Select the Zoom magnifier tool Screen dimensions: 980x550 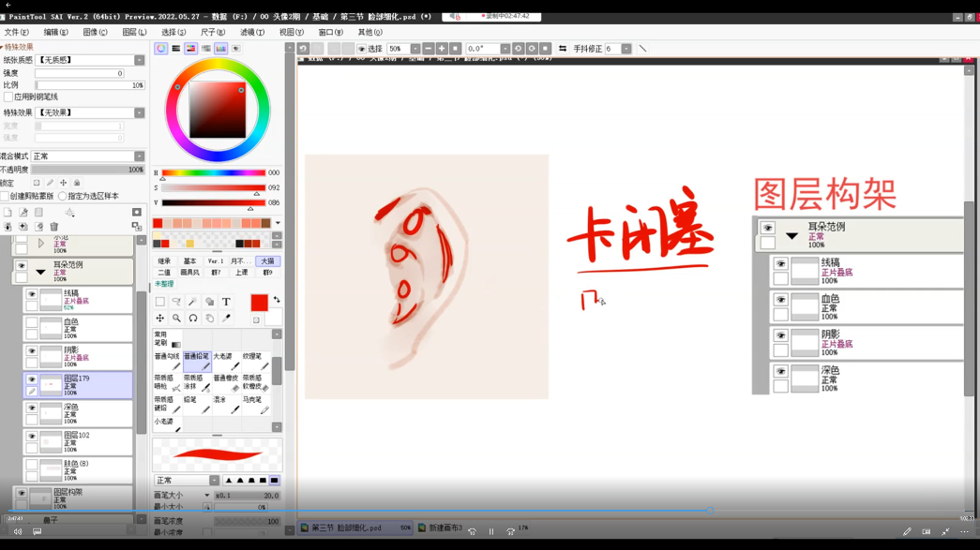(x=176, y=319)
